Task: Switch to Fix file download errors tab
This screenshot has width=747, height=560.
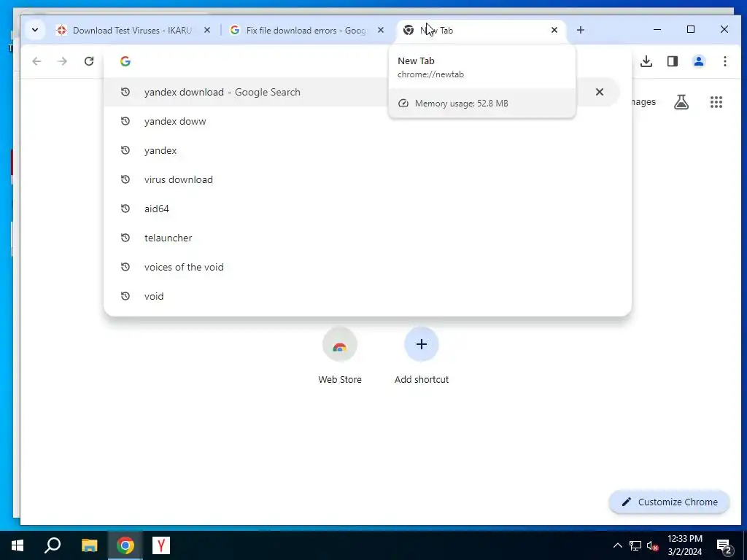Action: (x=307, y=31)
